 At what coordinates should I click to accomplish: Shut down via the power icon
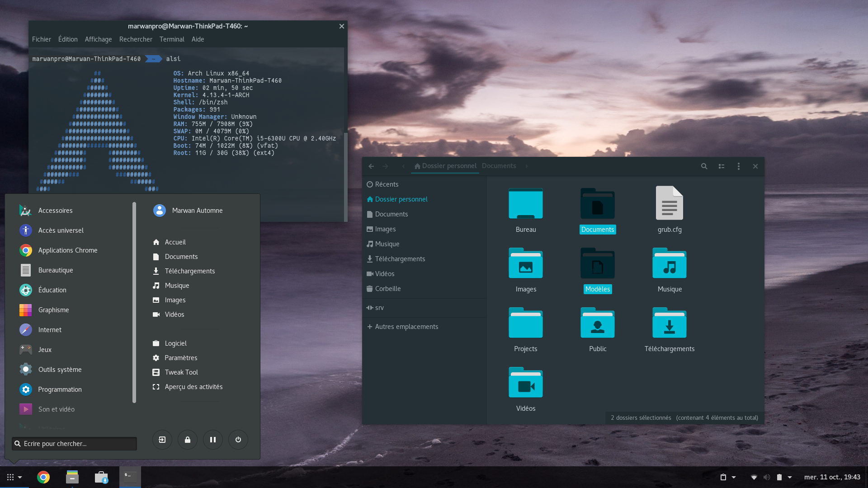238,439
